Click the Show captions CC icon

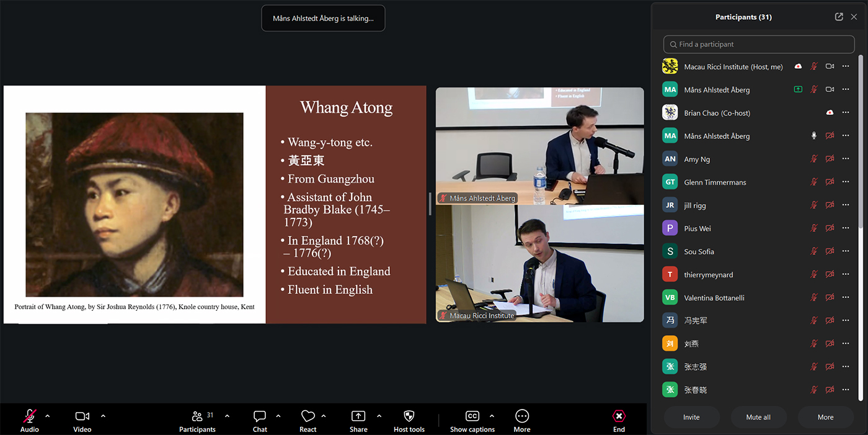pos(472,416)
